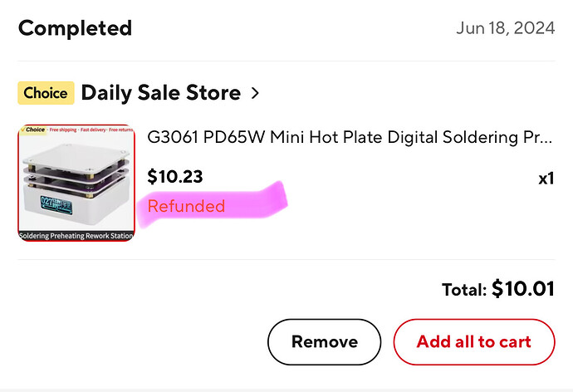Click the Total: label text
This screenshot has width=573, height=392.
click(463, 290)
